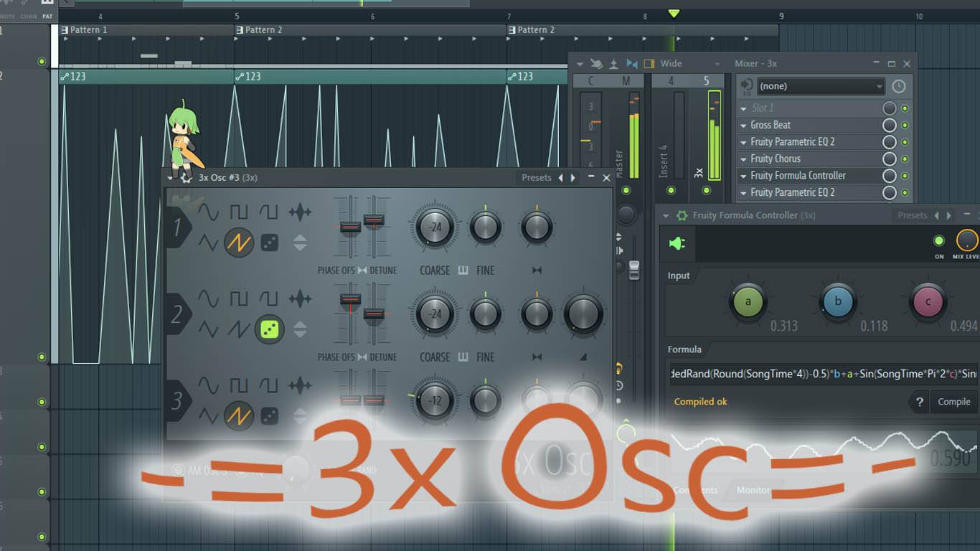Open Presets menu in Formula Controller window
Viewport: 980px width, 551px height.
[x=913, y=215]
